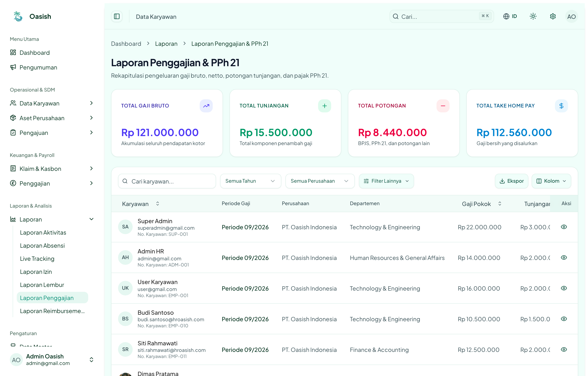This screenshot has height=376, width=588.
Task: Go to Laporan via breadcrumb
Action: pyautogui.click(x=166, y=44)
